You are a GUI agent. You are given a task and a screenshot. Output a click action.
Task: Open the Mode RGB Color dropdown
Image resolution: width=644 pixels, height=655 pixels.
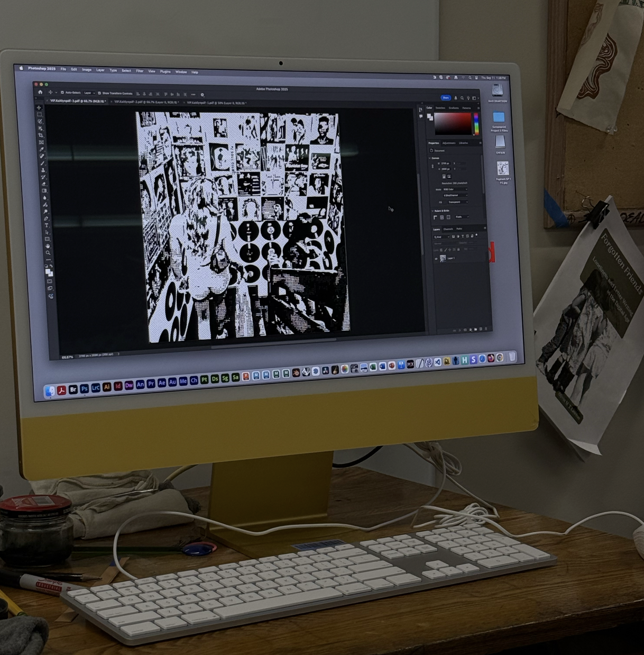point(455,189)
